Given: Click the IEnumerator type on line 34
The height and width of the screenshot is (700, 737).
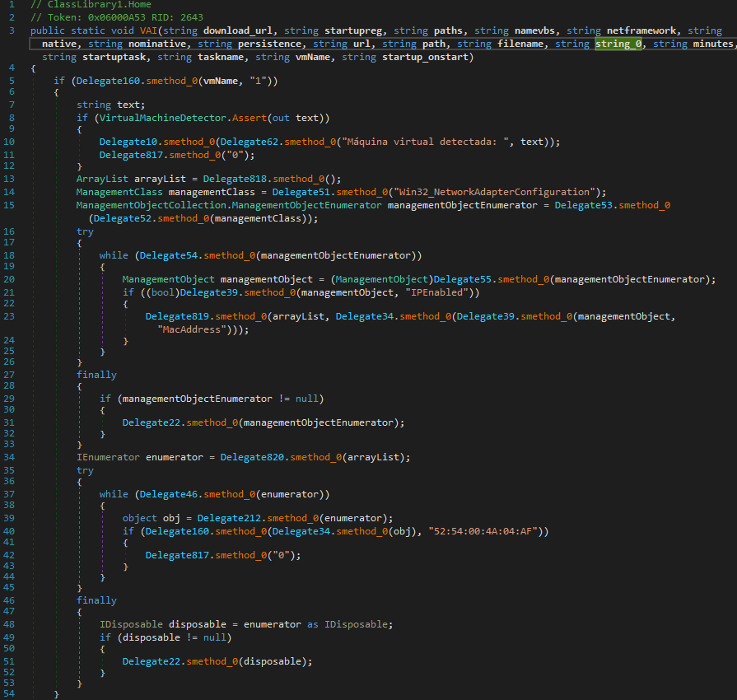Looking at the screenshot, I should (108, 457).
